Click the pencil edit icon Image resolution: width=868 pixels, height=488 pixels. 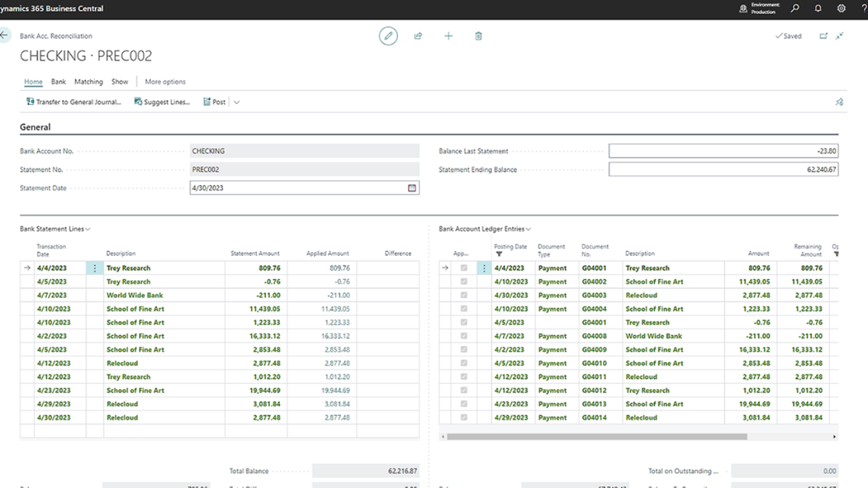(x=388, y=36)
